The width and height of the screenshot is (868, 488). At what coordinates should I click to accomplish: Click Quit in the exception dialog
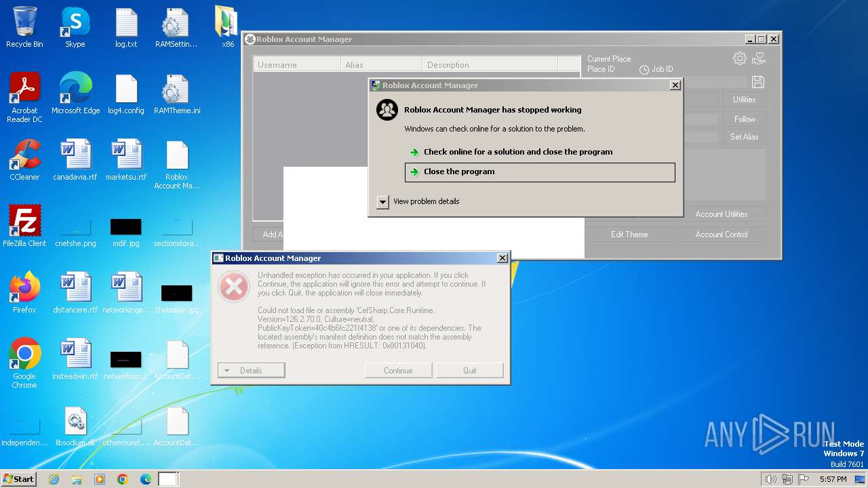click(470, 371)
